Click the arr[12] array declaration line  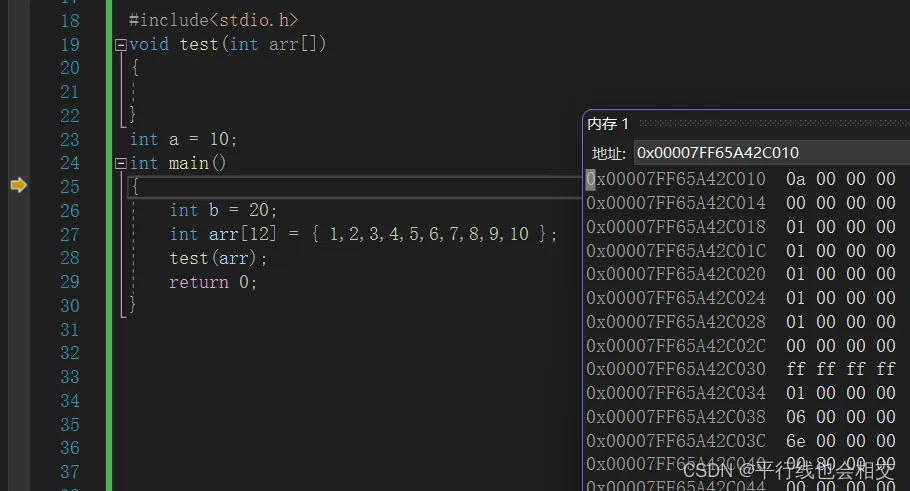[x=363, y=234]
